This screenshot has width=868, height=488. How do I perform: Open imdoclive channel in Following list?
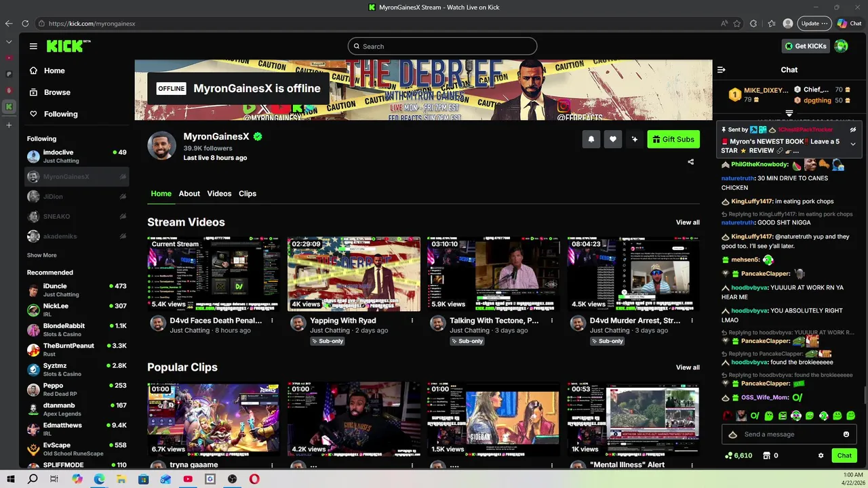[77, 157]
